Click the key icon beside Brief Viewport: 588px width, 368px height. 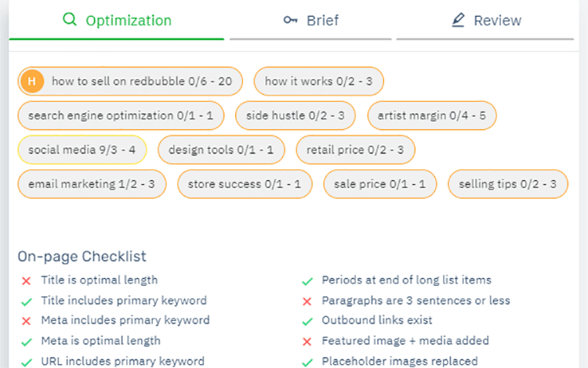click(x=291, y=20)
